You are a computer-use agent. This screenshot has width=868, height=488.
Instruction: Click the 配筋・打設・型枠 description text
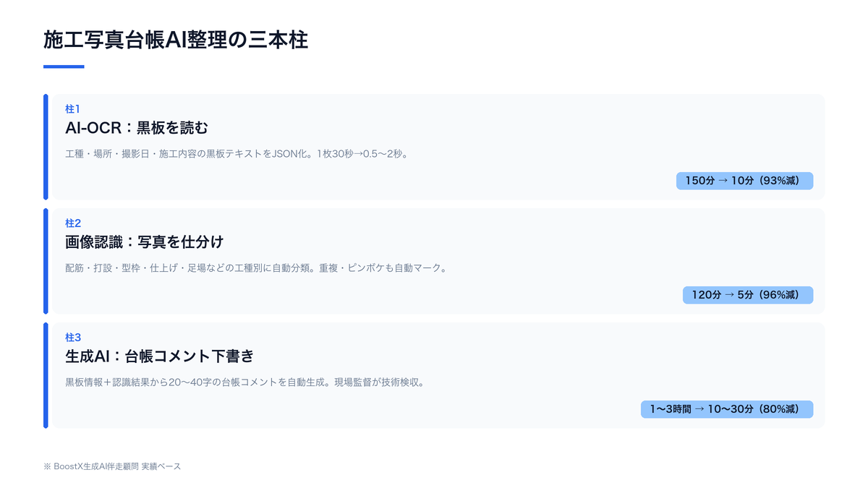[x=255, y=268]
